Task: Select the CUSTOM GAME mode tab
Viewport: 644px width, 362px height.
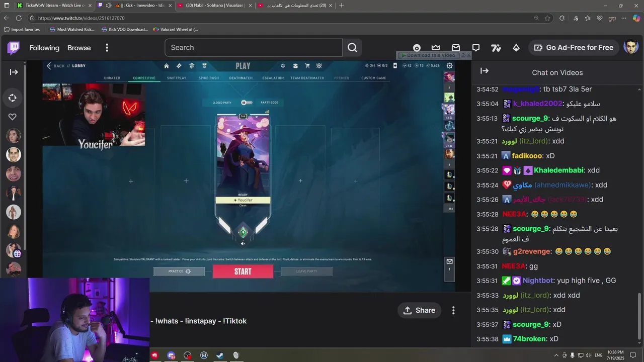Action: tap(374, 78)
